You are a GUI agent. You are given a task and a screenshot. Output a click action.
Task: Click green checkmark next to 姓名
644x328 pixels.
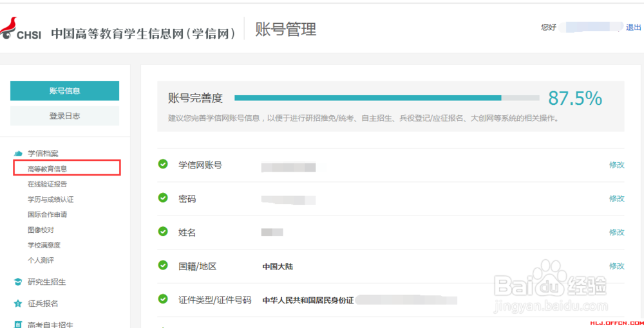(163, 232)
